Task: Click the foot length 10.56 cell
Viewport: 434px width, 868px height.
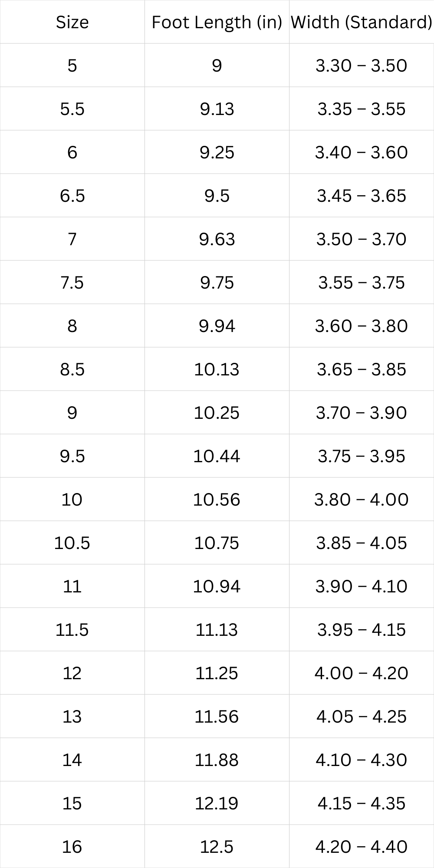Action: 217,500
